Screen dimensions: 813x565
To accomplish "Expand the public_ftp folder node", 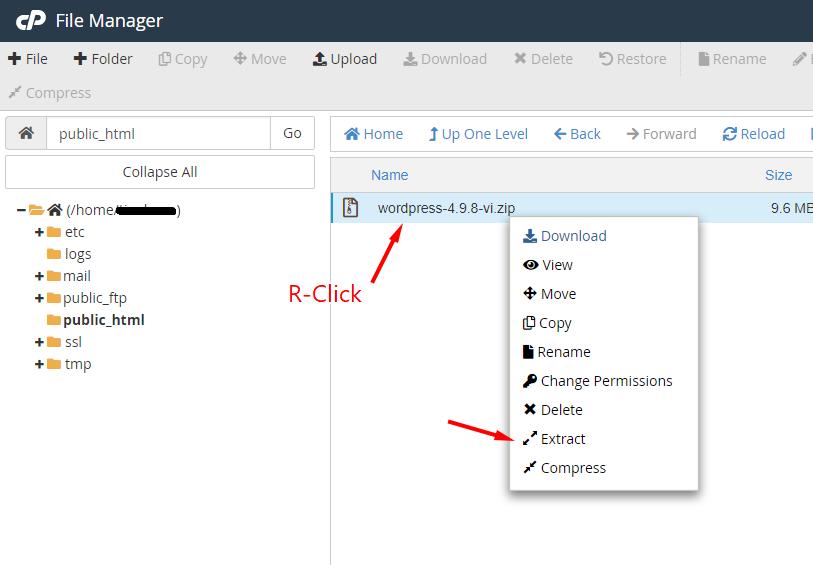I will point(39,298).
